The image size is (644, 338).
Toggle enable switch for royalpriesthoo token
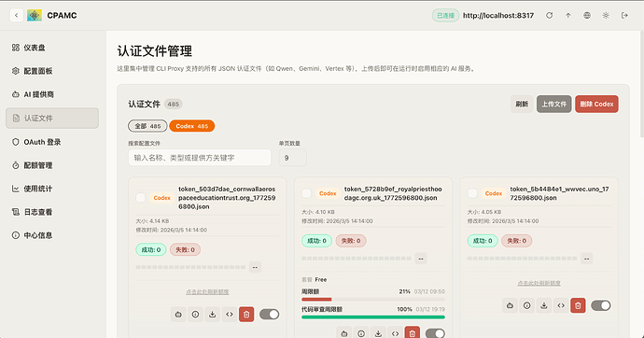pos(435,333)
